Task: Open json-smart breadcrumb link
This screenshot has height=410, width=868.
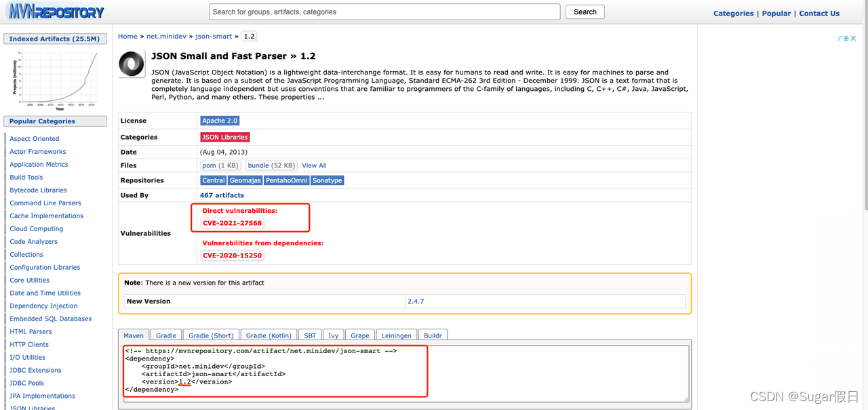Action: click(214, 37)
